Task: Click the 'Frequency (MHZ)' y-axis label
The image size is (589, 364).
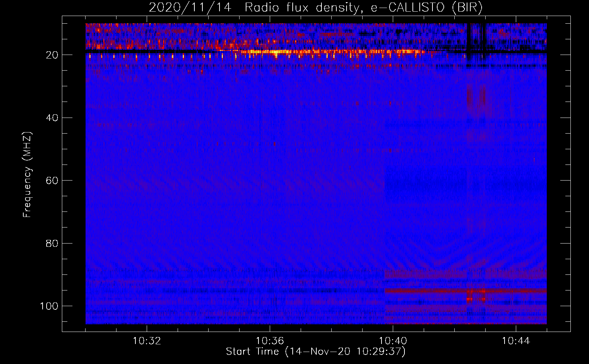Action: [x=27, y=175]
